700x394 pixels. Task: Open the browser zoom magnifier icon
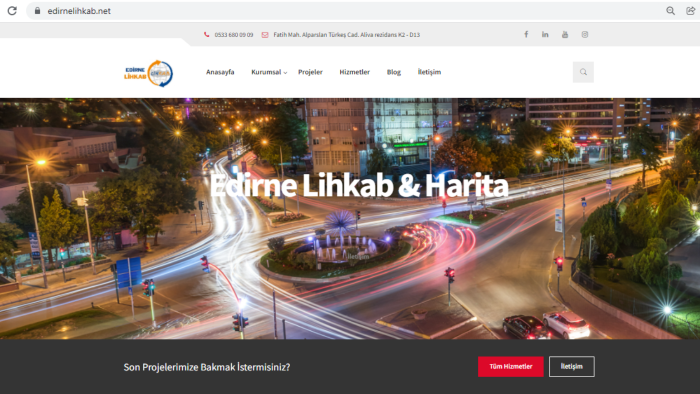671,11
